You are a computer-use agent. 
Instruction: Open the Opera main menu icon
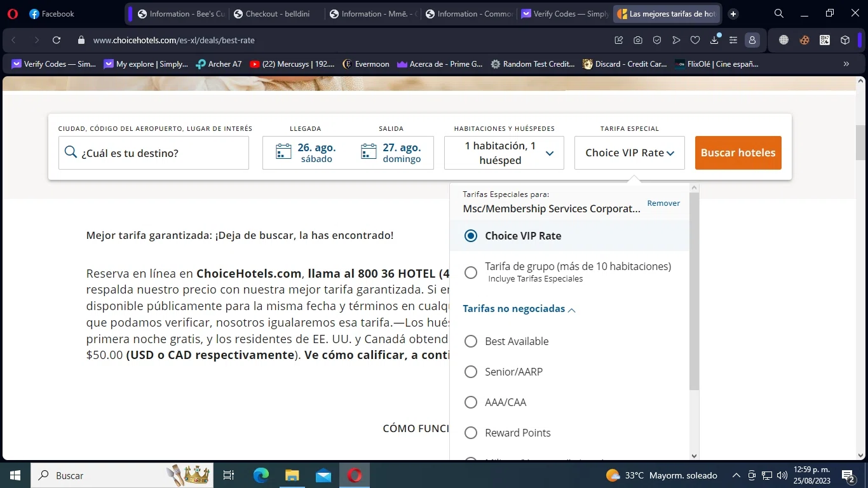13,13
